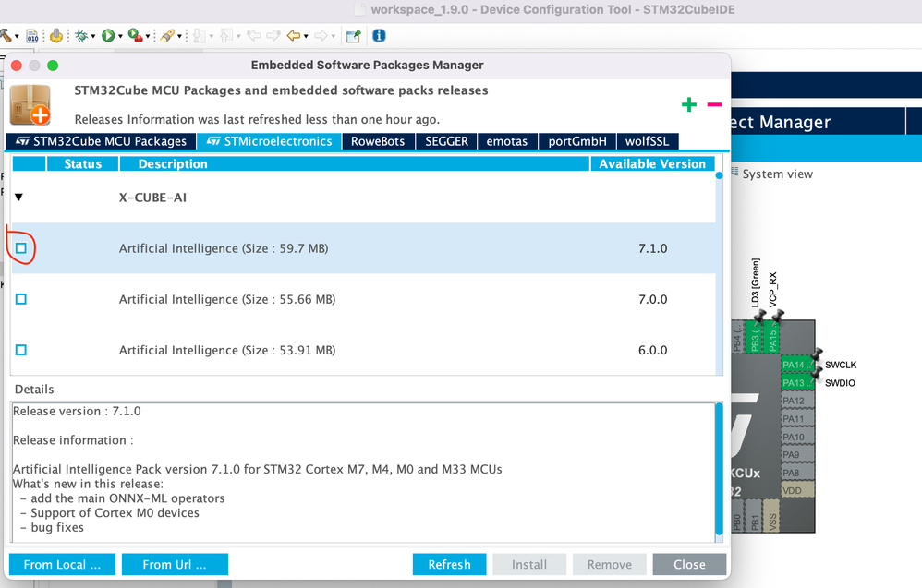Viewport: 922px width, 588px height.
Task: Click the 7.0.0 available version cell
Action: point(652,300)
